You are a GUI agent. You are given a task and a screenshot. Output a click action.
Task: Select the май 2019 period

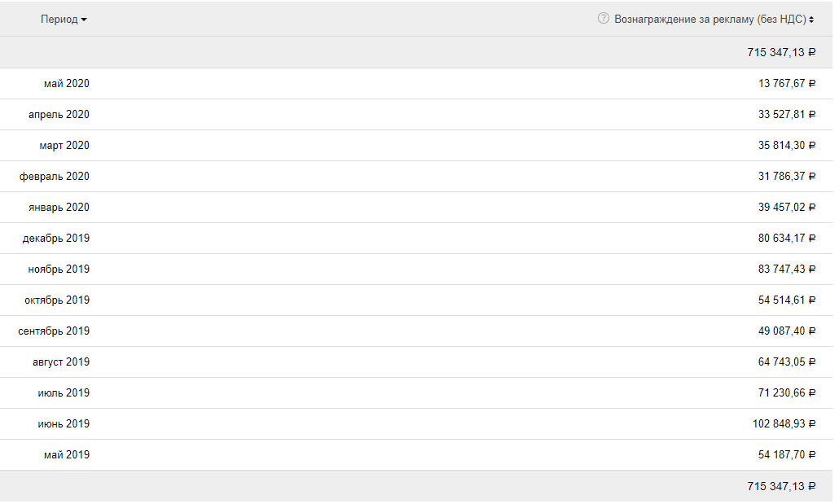[67, 455]
